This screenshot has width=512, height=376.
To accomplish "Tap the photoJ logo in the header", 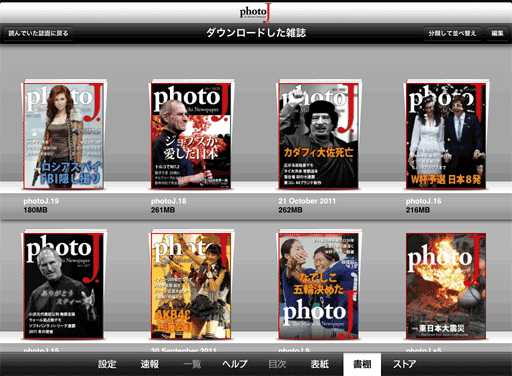I will coord(255,13).
